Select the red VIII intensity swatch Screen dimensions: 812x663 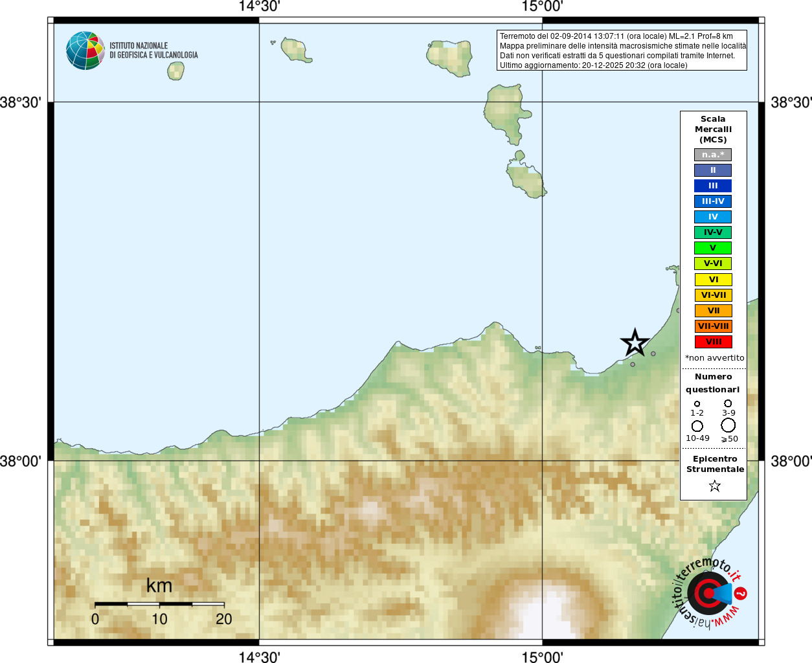coord(713,342)
